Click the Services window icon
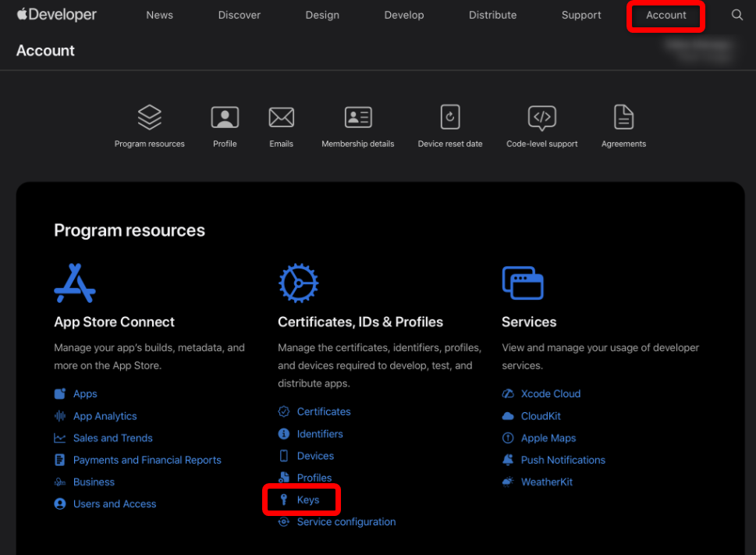This screenshot has width=756, height=555. coord(523,283)
